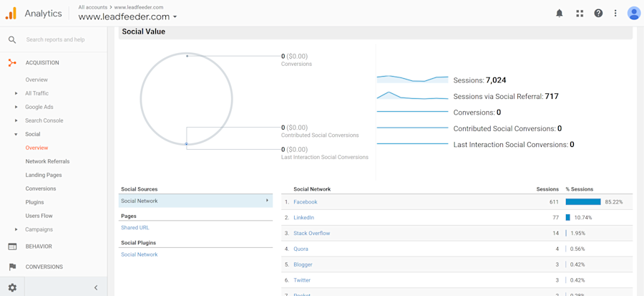
Task: Expand the Campaigns tree arrow
Action: 16,229
